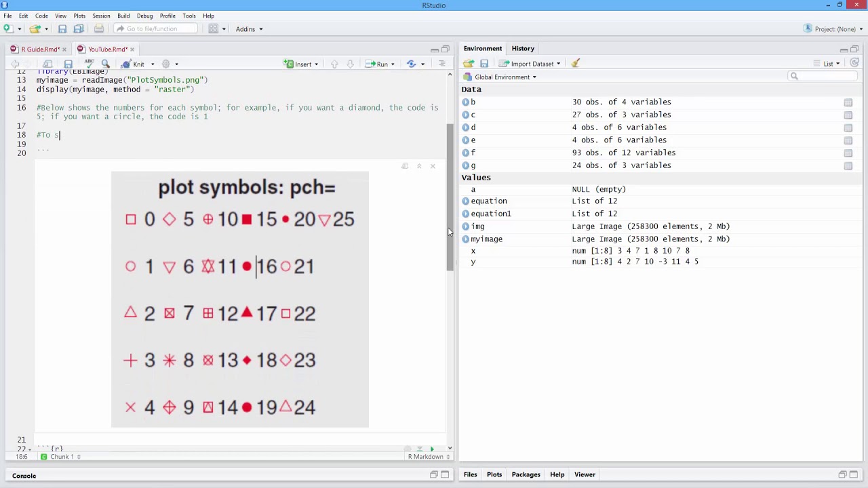Open Project (None) dropdown
The height and width of the screenshot is (488, 868).
833,28
